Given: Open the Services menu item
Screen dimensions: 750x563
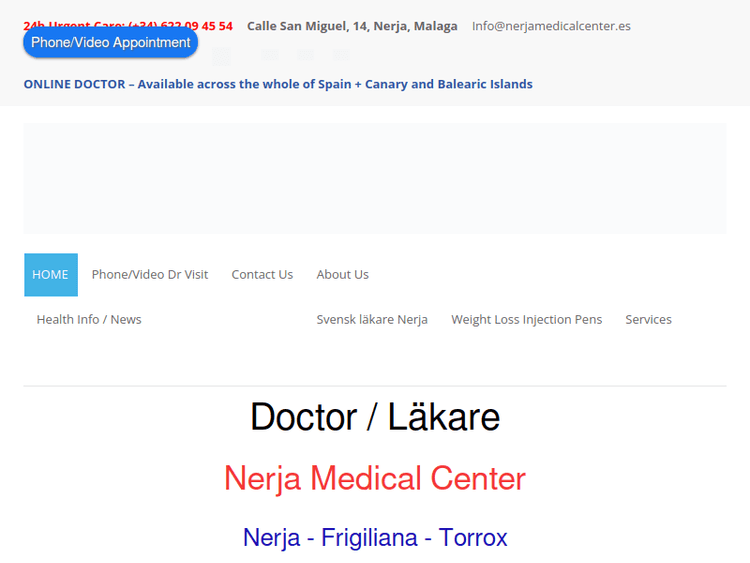Looking at the screenshot, I should [x=649, y=320].
